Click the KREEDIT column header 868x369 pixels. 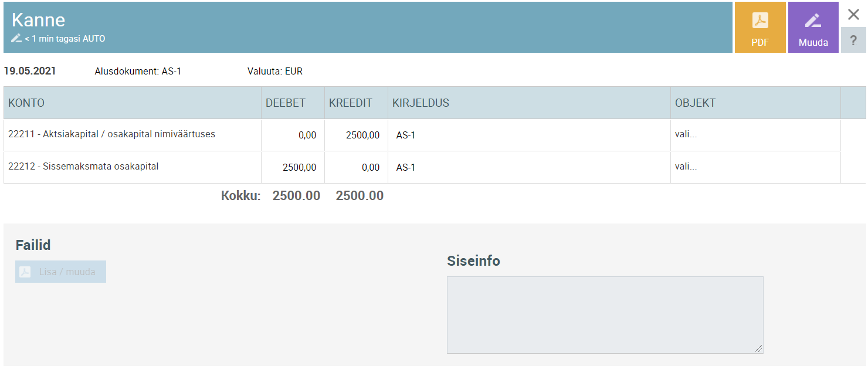click(x=351, y=103)
